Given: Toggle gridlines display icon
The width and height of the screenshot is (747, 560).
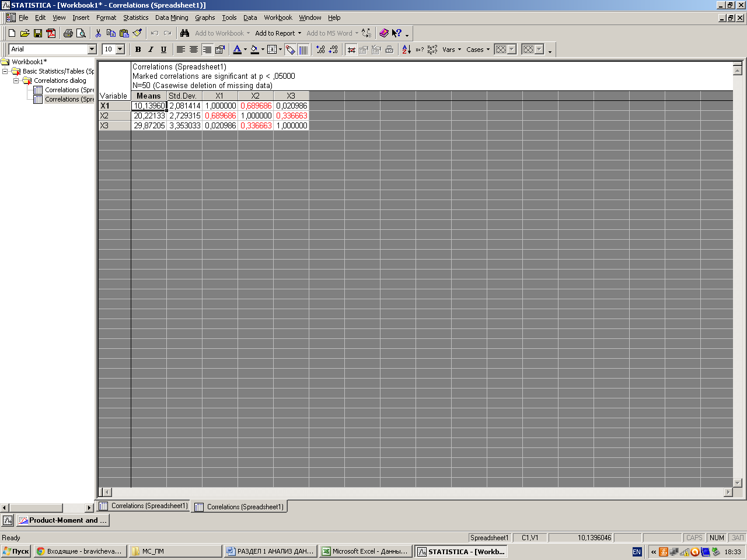Looking at the screenshot, I should point(303,50).
